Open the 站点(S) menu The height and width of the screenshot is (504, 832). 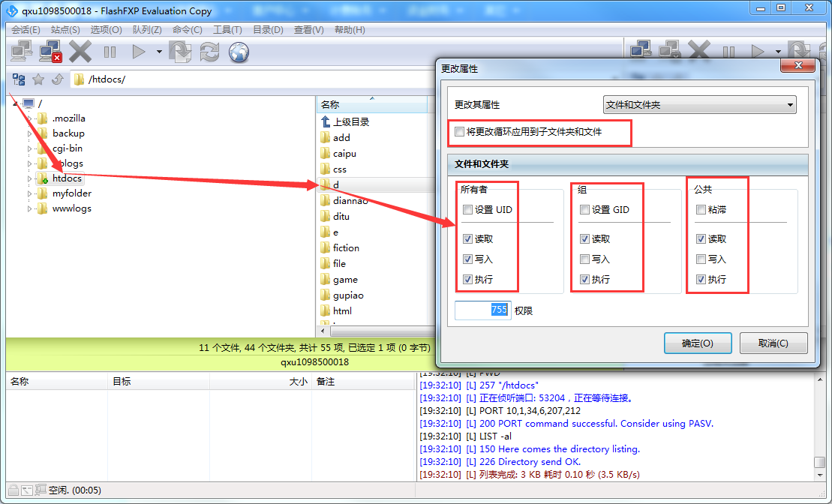pos(65,30)
